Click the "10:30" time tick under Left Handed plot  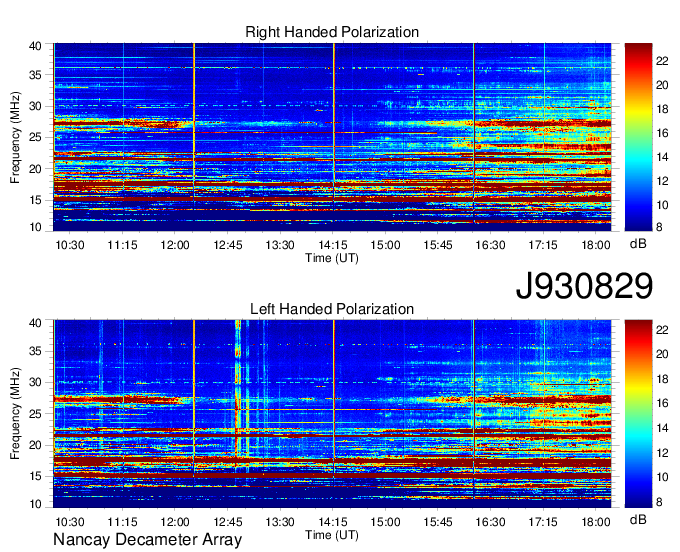point(70,522)
